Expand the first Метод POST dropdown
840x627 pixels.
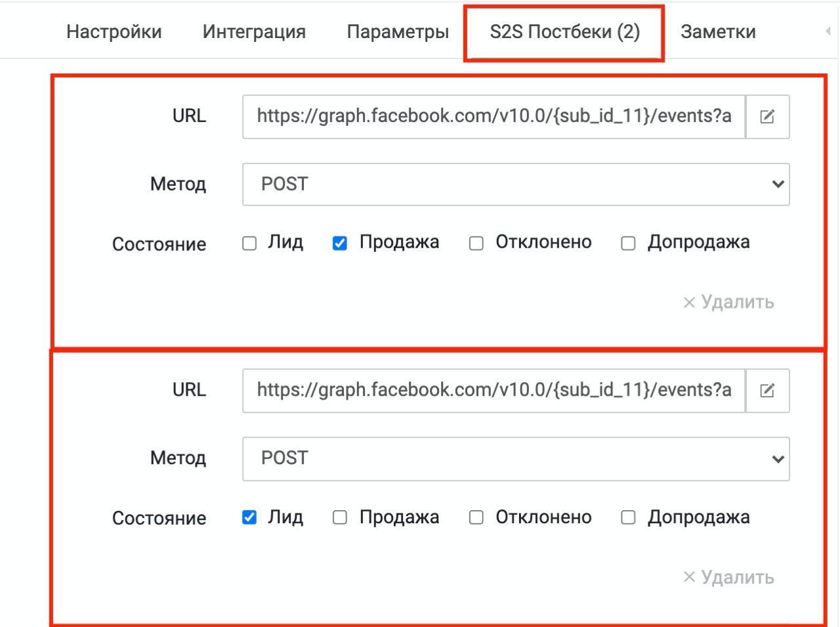(x=516, y=184)
